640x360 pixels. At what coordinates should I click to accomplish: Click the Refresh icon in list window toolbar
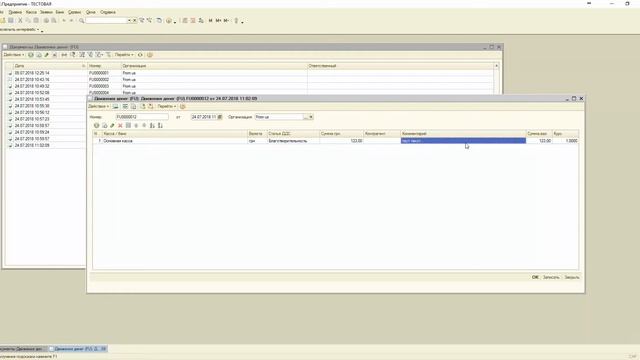[x=140, y=55]
